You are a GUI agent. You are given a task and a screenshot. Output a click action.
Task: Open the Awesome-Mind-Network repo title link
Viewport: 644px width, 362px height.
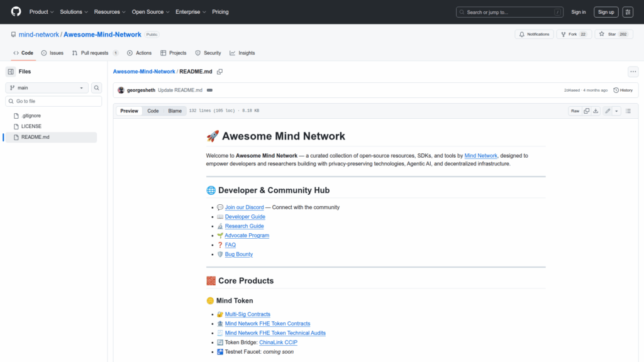click(x=103, y=35)
